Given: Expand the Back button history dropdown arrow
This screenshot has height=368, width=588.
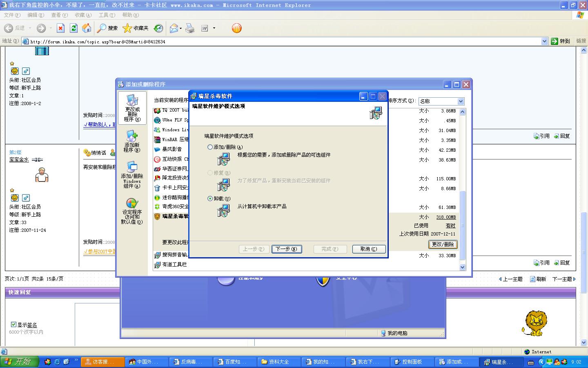Looking at the screenshot, I should point(30,28).
